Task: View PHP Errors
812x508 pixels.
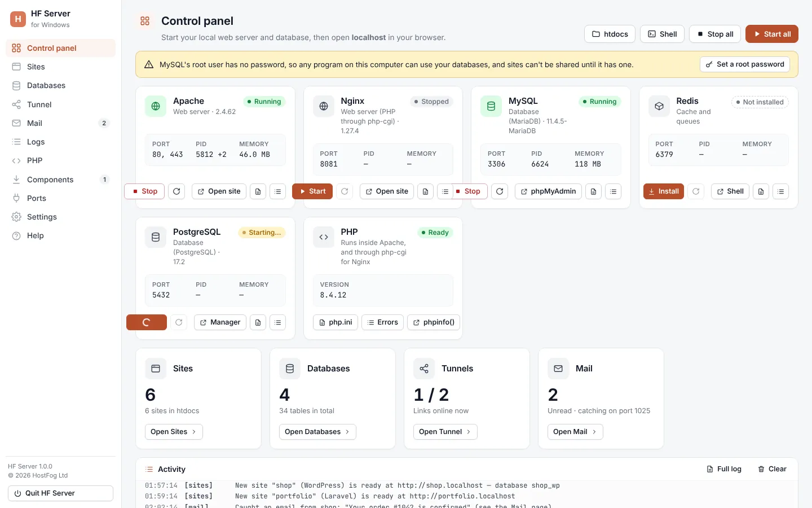Action: coord(382,322)
